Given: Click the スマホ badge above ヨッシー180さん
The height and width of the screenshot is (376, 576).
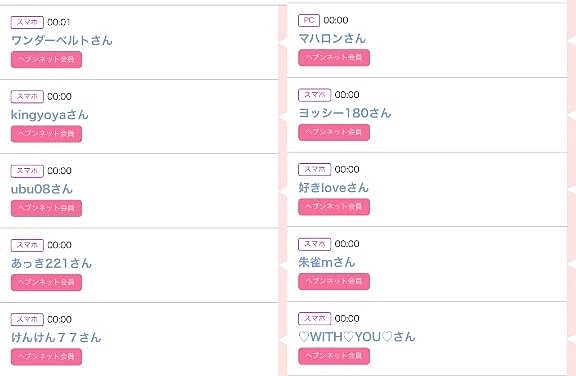Looking at the screenshot, I should [314, 95].
